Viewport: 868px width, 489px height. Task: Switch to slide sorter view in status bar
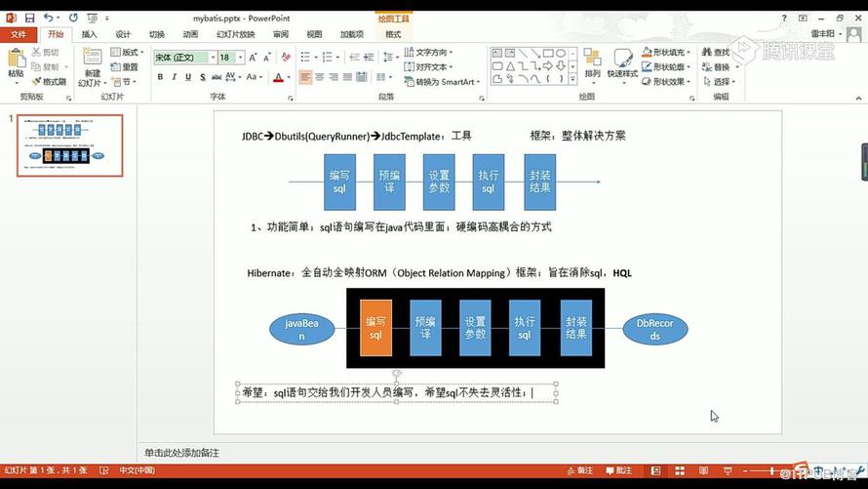(x=680, y=470)
